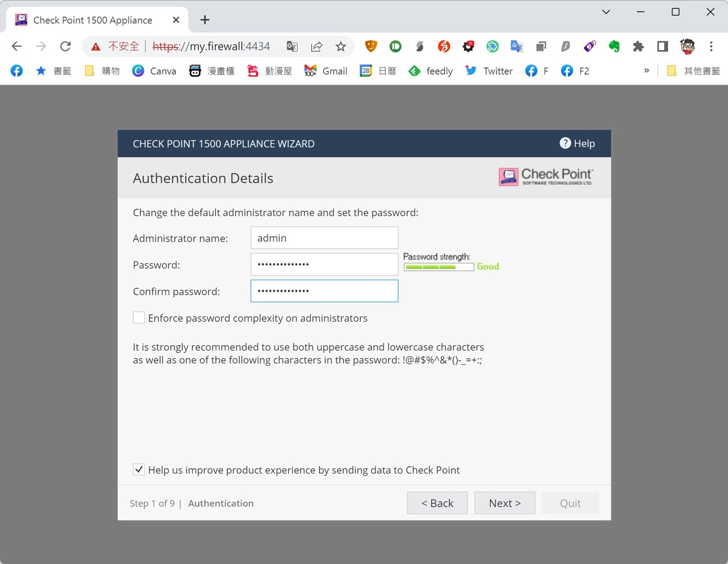Open the tab search dropdown chevron

tap(606, 12)
